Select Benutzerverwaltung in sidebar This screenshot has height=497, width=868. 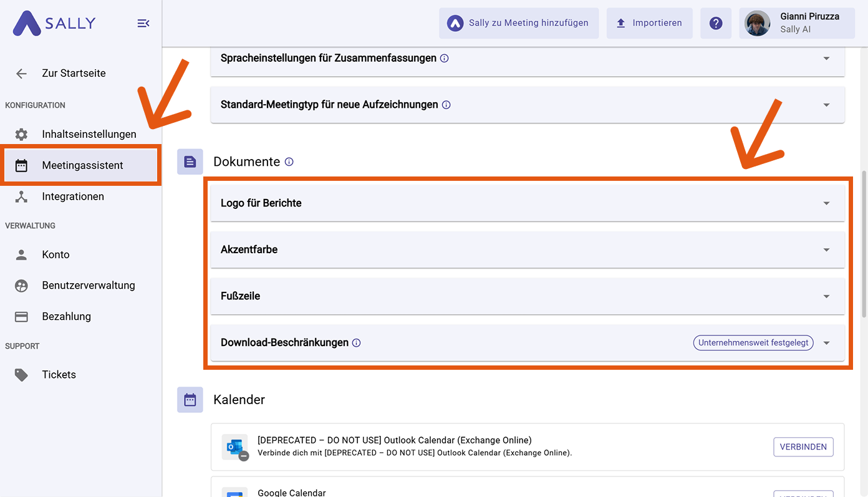[x=88, y=286]
